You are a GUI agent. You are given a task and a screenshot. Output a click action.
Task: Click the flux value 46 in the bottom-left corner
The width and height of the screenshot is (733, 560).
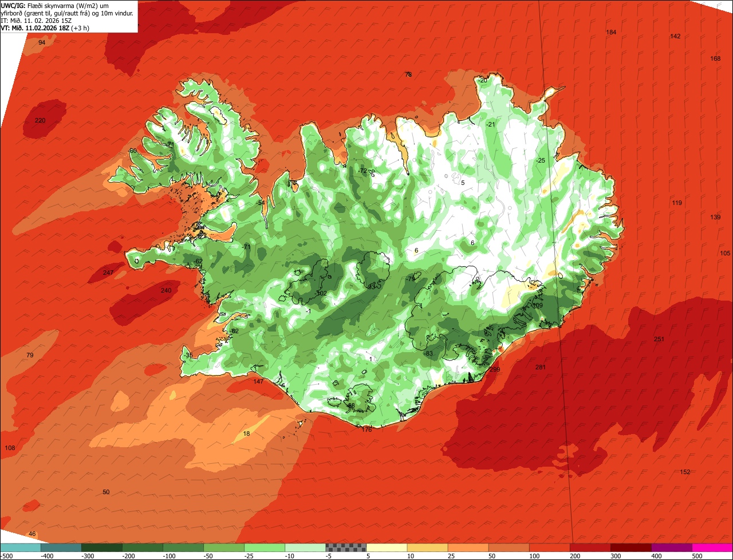[x=32, y=534]
